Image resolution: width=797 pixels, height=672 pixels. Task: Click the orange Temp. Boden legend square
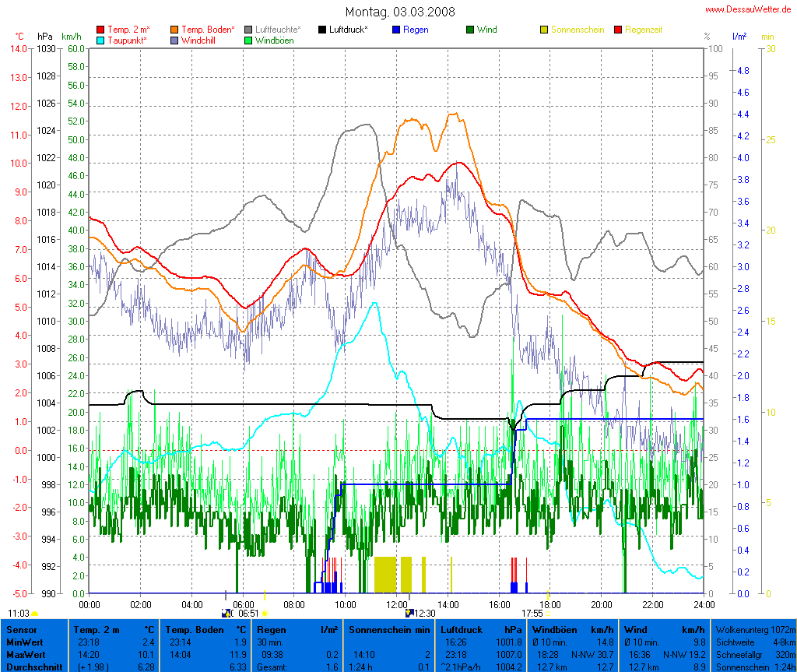174,30
